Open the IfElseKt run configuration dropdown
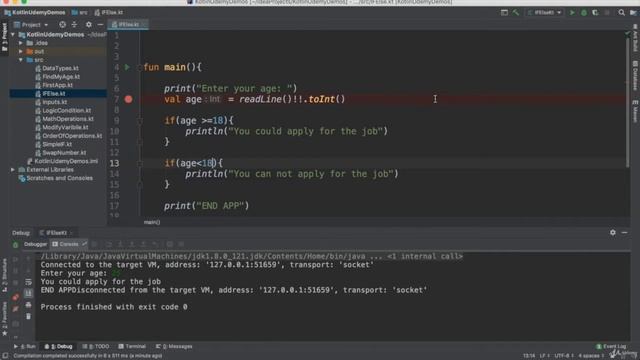 [545, 13]
